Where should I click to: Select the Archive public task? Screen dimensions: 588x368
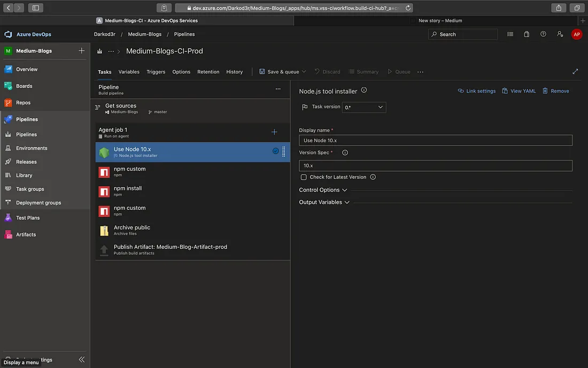point(193,230)
